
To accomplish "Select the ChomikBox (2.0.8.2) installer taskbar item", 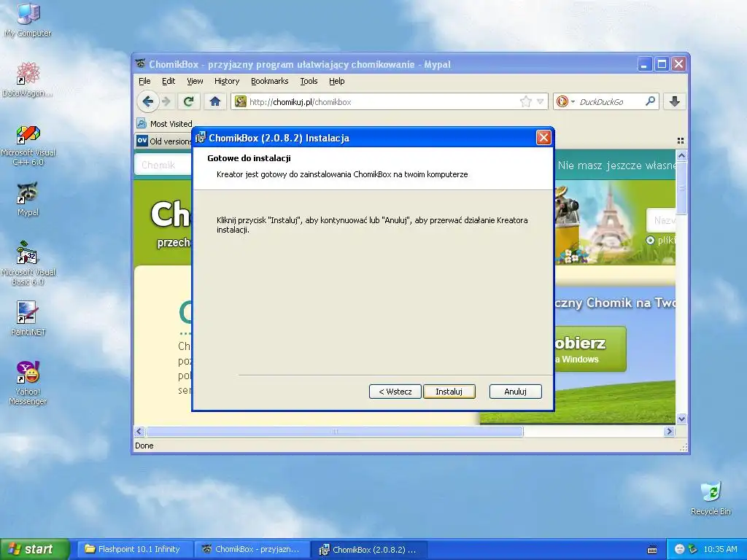I will (370, 550).
